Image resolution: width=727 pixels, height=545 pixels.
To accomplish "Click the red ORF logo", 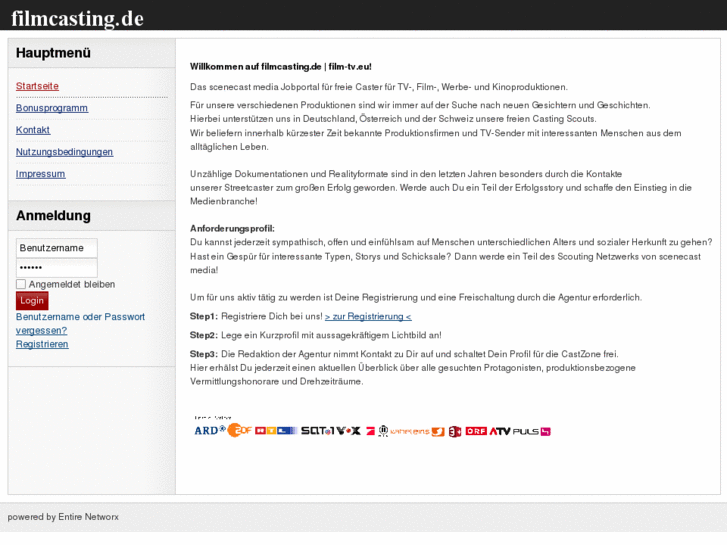I will [476, 431].
